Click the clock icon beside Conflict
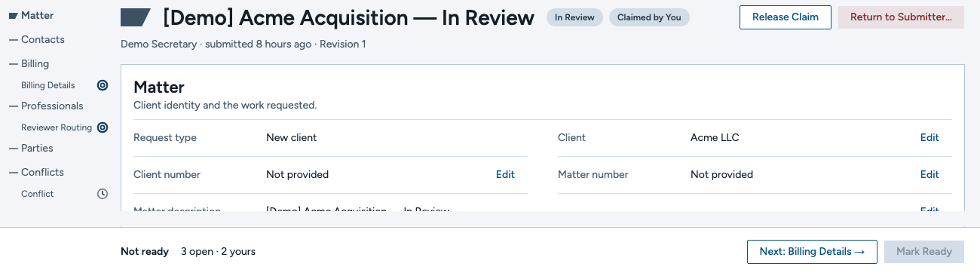The width and height of the screenshot is (980, 276). point(103,194)
